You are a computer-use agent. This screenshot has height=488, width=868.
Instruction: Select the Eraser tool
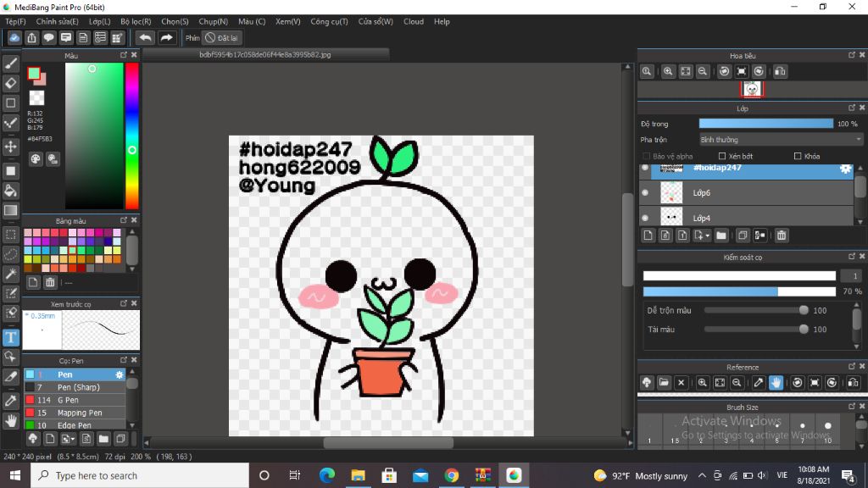[x=11, y=83]
